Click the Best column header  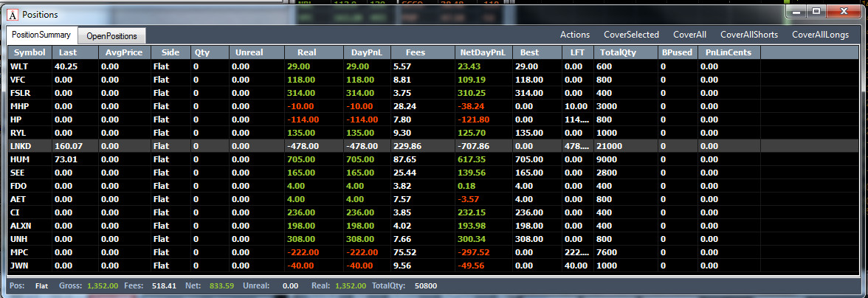point(537,52)
